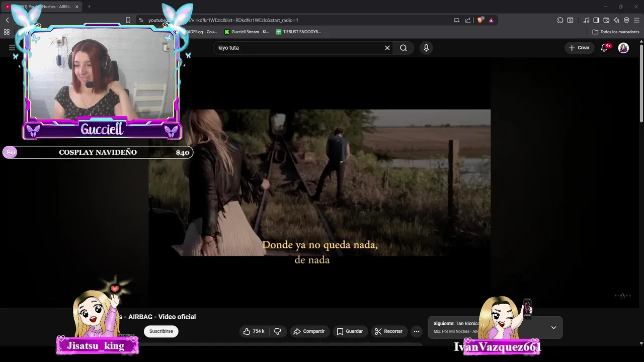Open YouTube notifications bell
Viewport: 644px width, 362px height.
pyautogui.click(x=604, y=48)
